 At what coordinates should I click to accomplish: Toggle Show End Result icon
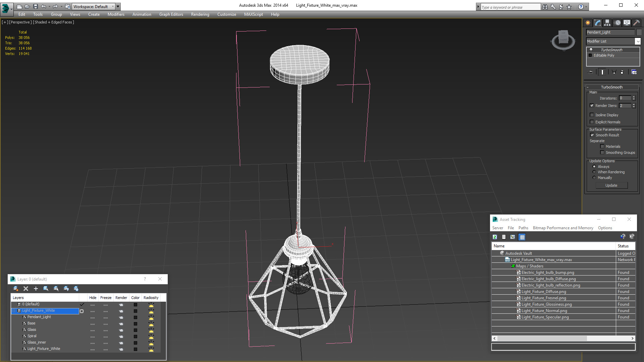pos(602,72)
